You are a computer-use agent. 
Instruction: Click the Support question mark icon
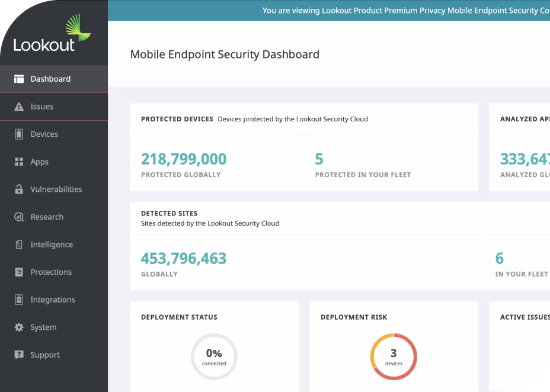[x=19, y=355]
